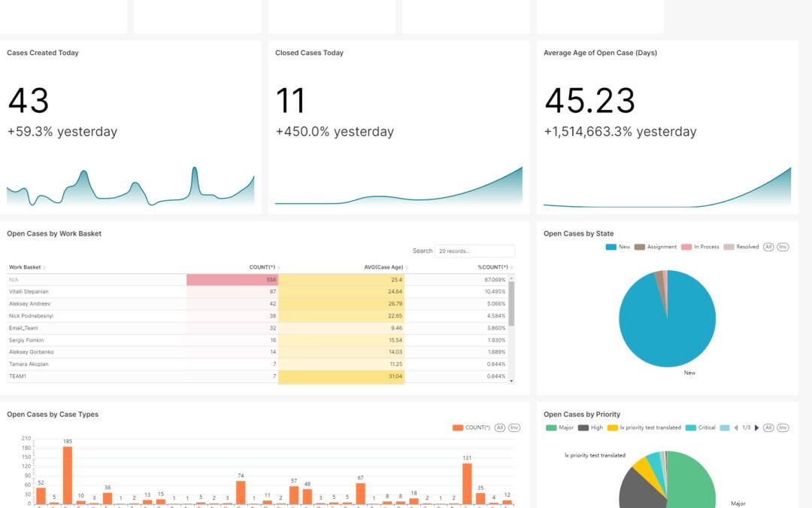Click the Work Basket search field
Viewport: 812px width, 508px height.
475,251
